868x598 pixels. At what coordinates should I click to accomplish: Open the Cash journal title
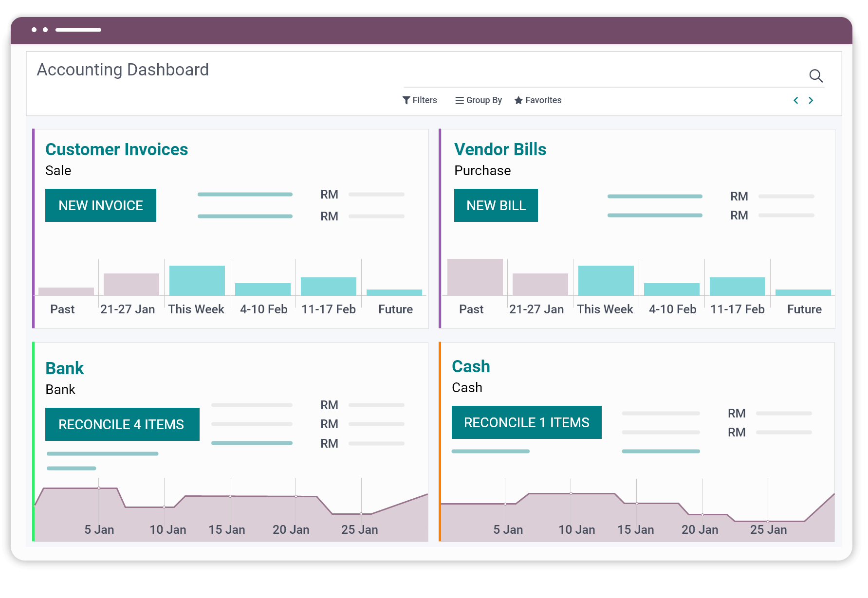tap(471, 366)
